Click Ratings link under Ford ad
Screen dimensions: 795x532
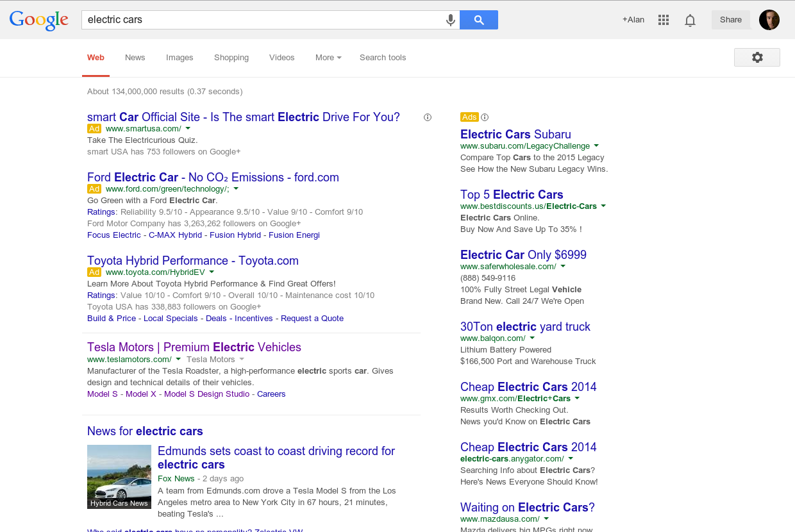point(102,212)
